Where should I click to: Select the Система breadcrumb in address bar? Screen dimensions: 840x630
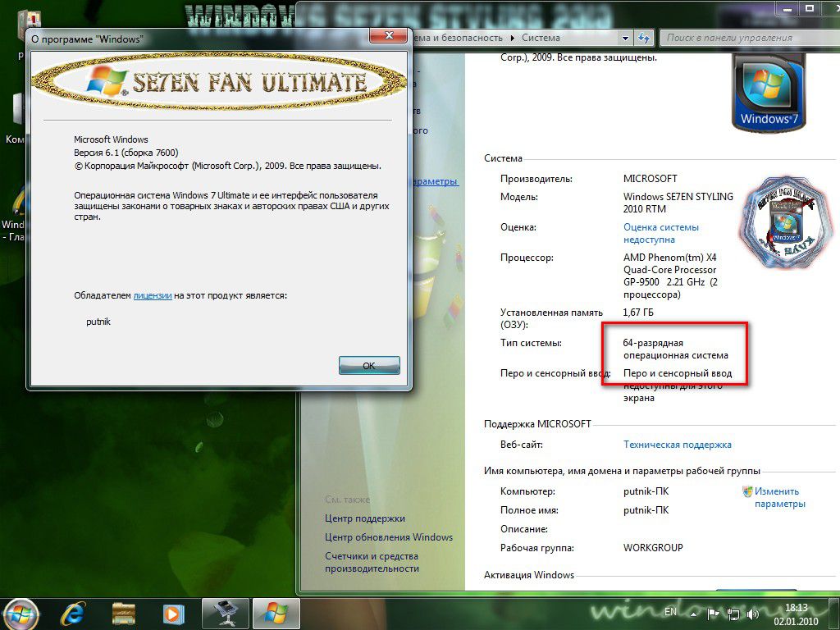coord(541,38)
